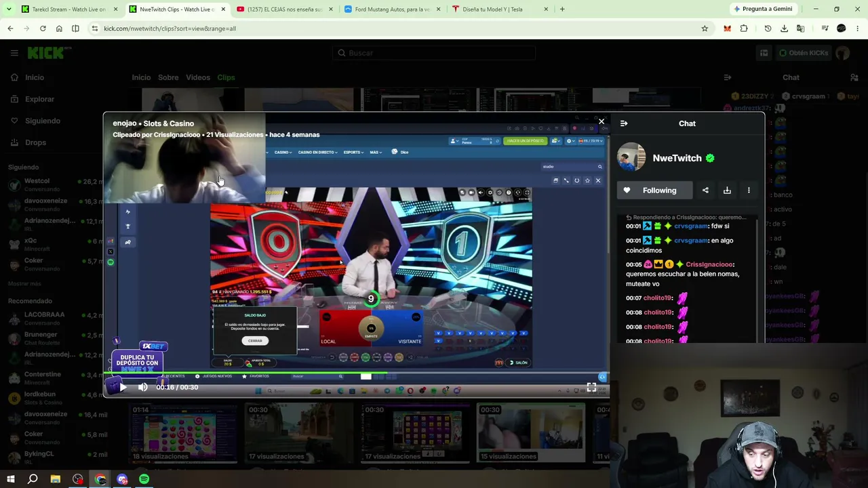Toggle the Kick hamburger sidebar menu
Screen dimensions: 868x488
click(14, 53)
